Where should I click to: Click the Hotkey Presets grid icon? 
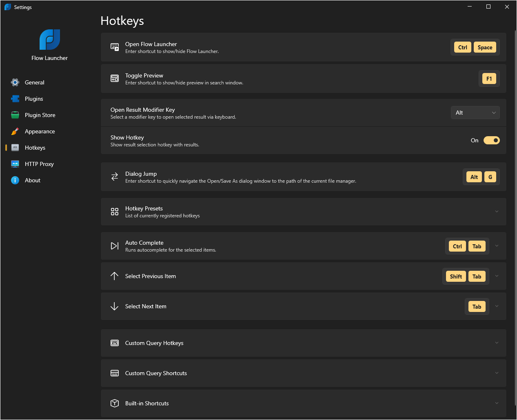point(115,212)
